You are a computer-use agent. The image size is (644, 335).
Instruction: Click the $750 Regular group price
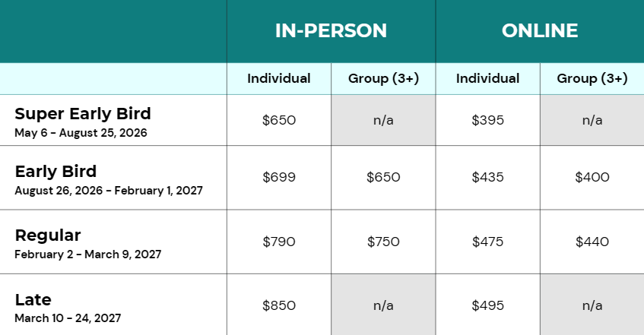tap(383, 242)
